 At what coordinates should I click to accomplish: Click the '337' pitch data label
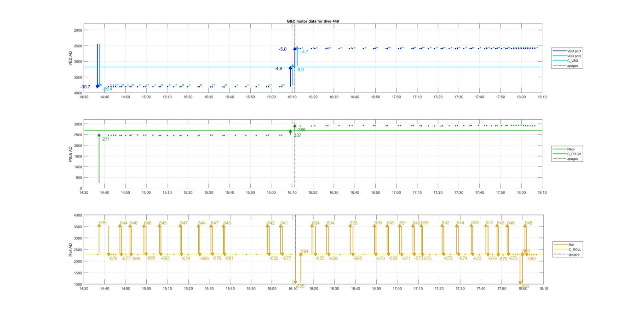click(298, 135)
